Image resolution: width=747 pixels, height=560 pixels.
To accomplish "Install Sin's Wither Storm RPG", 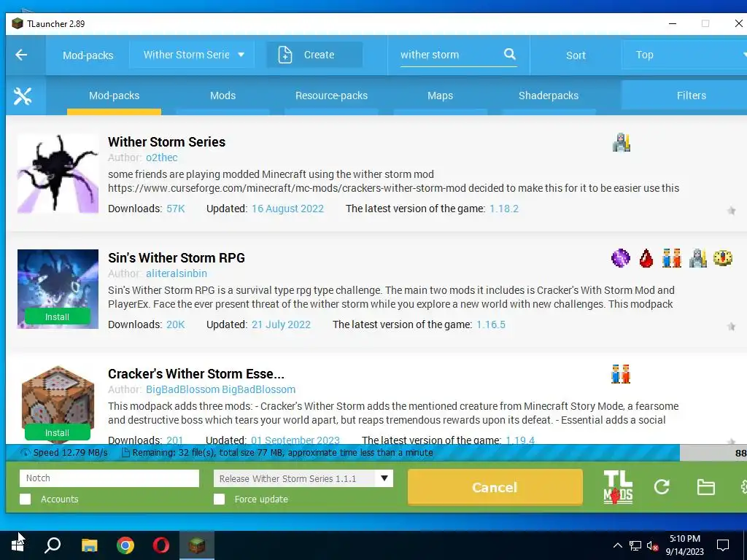I will click(x=57, y=316).
